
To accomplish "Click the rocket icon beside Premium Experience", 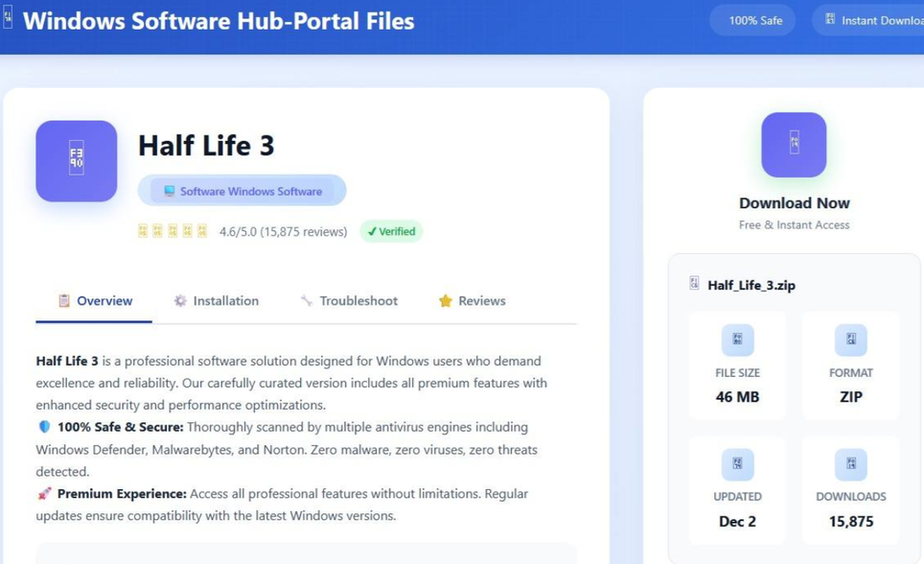I will point(44,493).
